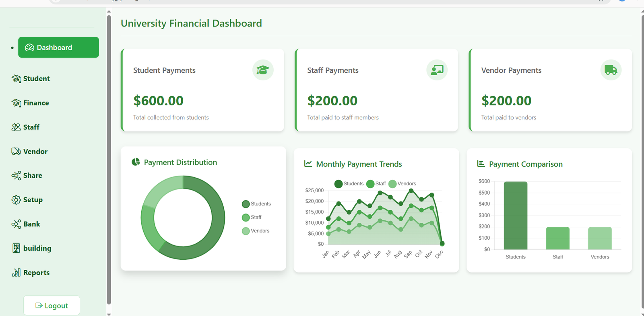Click the delivery truck icon on Vendor Payments
644x316 pixels.
click(611, 70)
